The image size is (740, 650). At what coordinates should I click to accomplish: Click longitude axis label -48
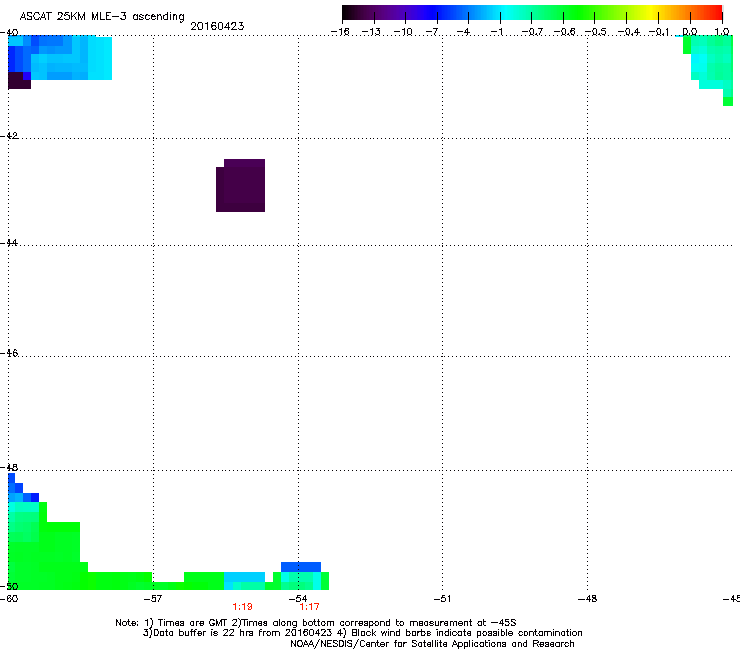coord(588,599)
